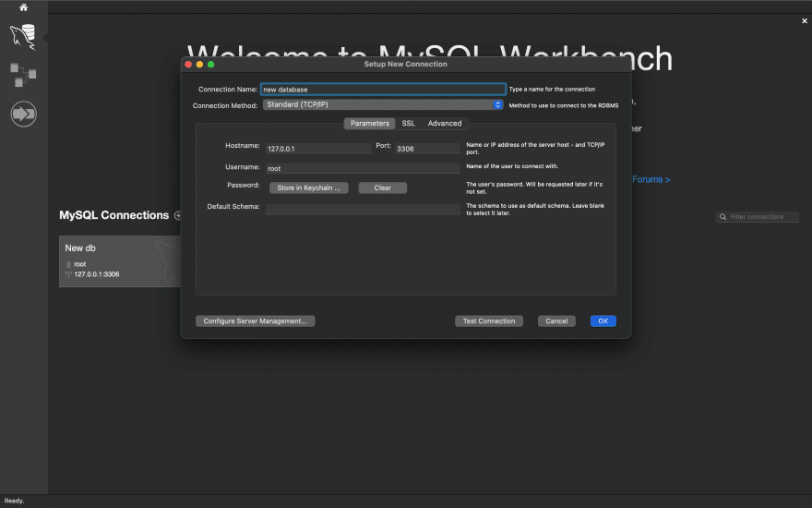Open the Connection Method dropdown
Image resolution: width=812 pixels, height=508 pixels.
coord(383,104)
